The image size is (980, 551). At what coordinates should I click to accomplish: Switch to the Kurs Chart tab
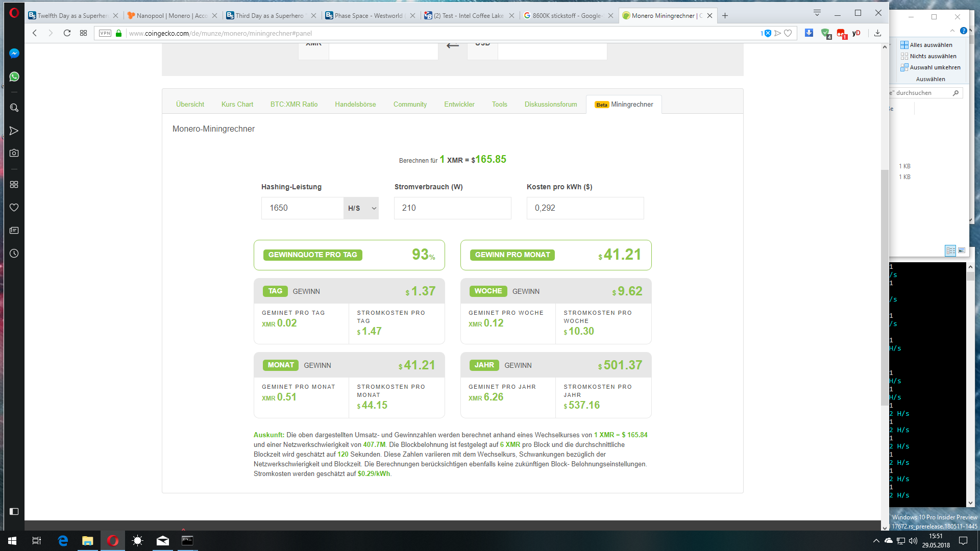pos(237,104)
